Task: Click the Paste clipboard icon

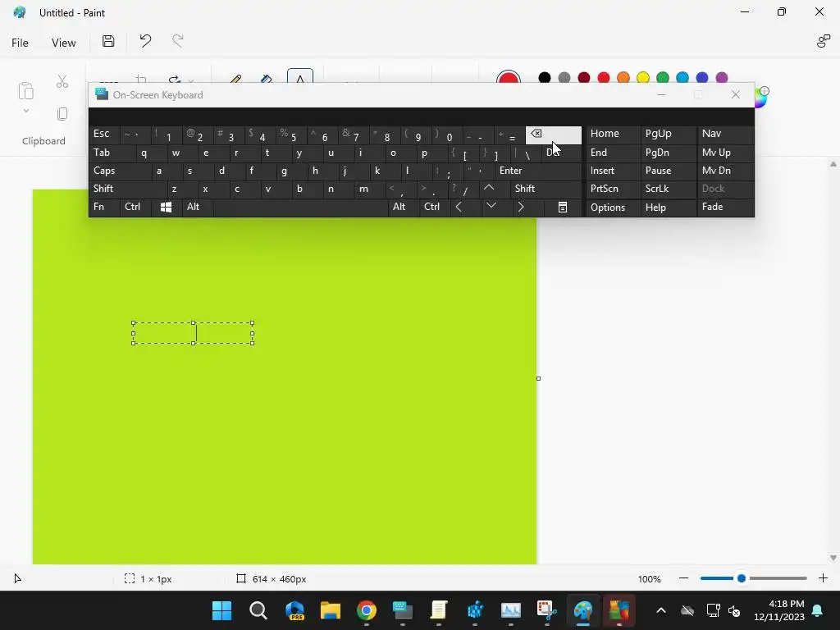Action: pyautogui.click(x=26, y=91)
